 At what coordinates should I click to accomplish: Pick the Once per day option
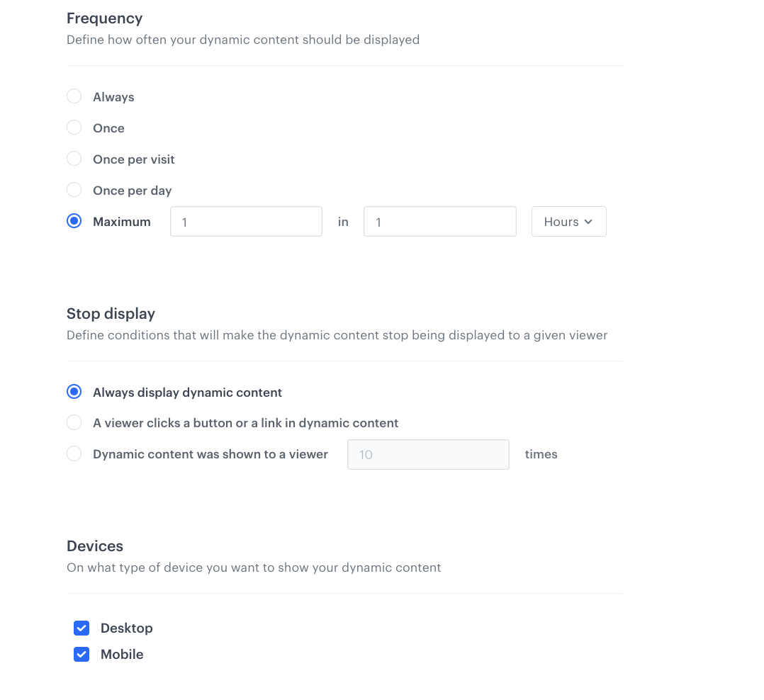(x=74, y=190)
